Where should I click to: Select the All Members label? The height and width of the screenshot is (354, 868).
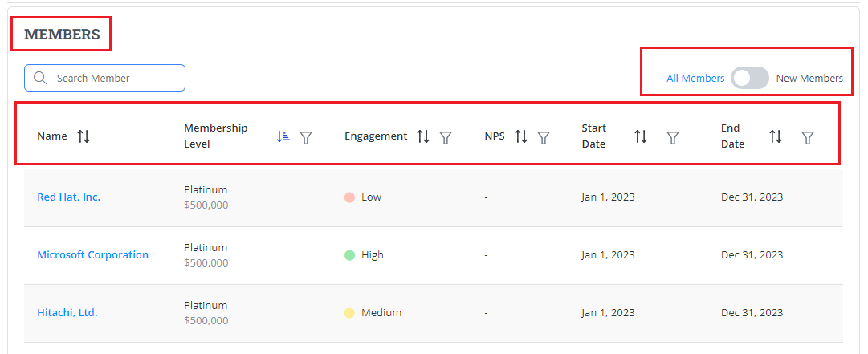[695, 79]
